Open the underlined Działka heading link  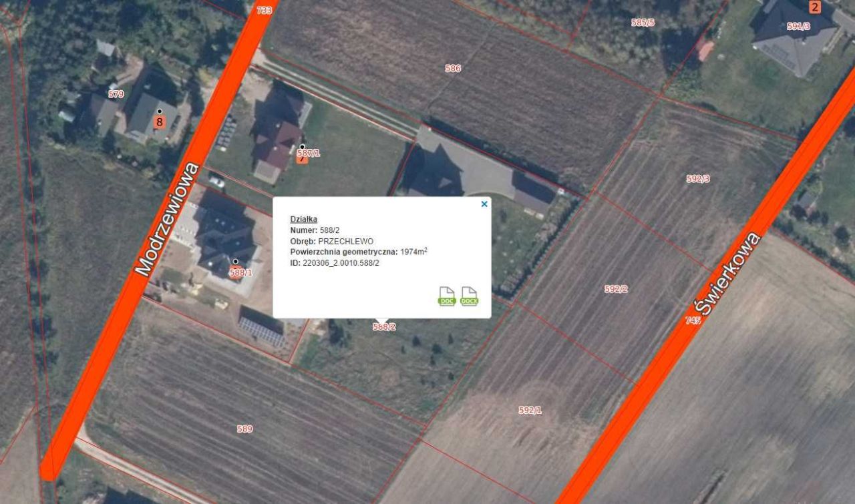pyautogui.click(x=303, y=219)
